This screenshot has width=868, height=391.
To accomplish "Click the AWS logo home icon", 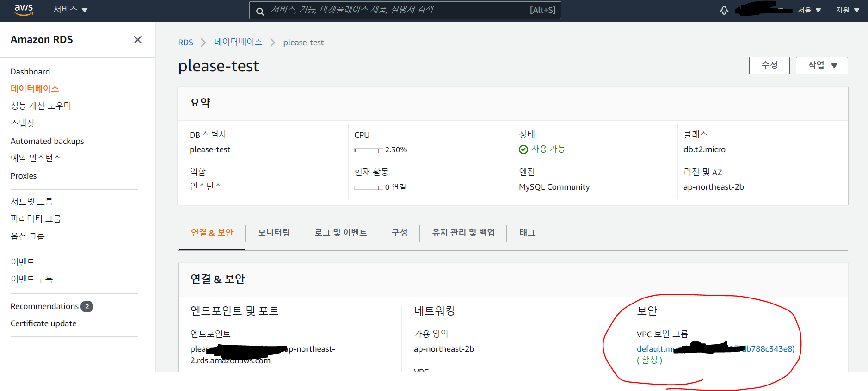I will [24, 10].
